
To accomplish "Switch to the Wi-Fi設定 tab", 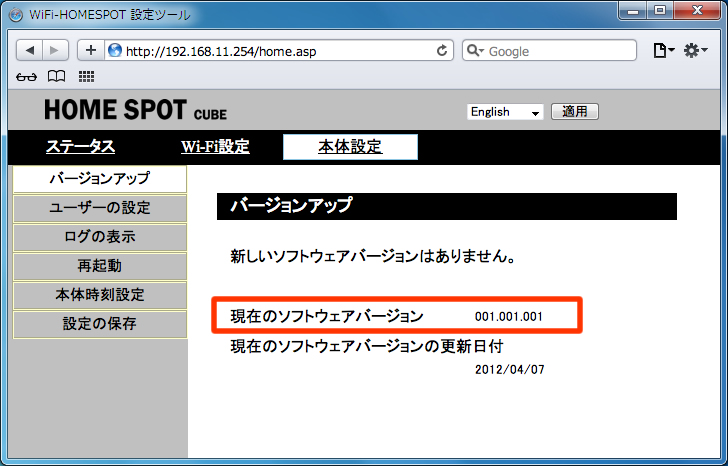I will [215, 147].
